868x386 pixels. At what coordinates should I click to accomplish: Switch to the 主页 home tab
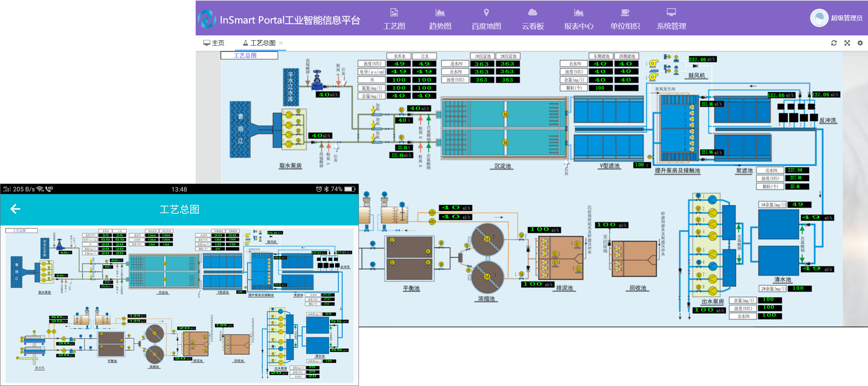tap(214, 43)
